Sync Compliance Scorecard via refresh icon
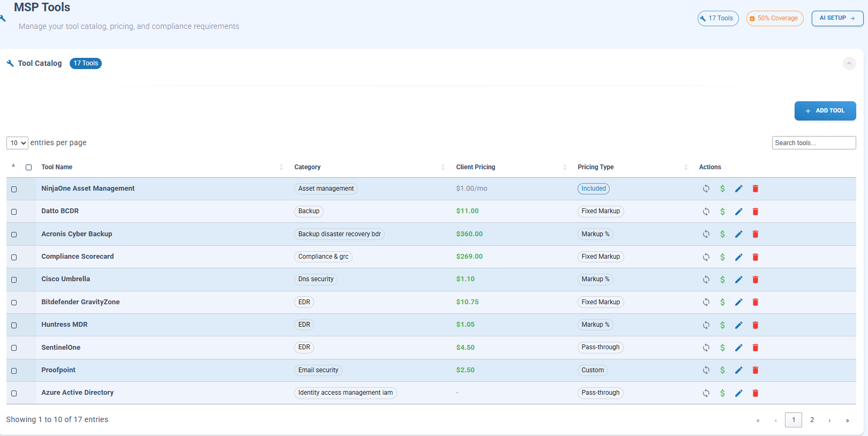 (x=706, y=257)
